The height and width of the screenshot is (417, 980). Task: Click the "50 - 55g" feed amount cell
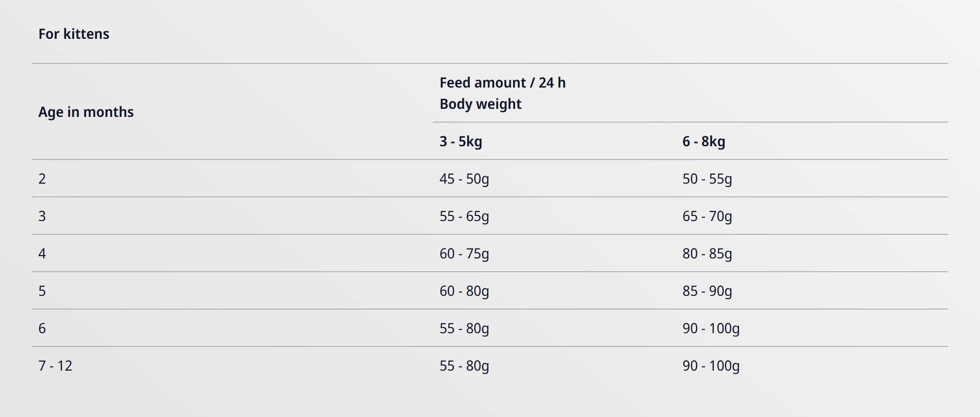[707, 179]
